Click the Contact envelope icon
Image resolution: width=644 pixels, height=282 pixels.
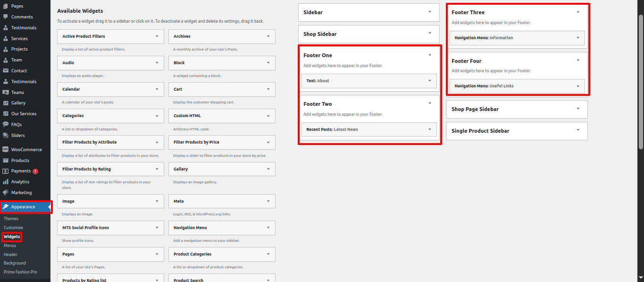pos(6,71)
